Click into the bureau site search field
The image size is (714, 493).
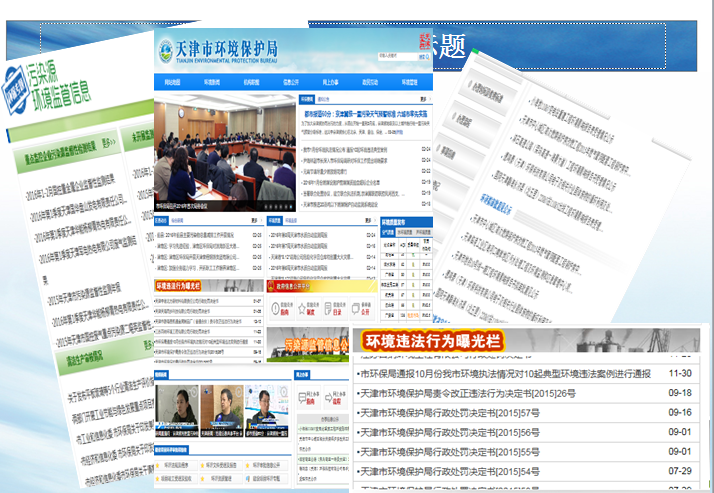pyautogui.click(x=398, y=57)
